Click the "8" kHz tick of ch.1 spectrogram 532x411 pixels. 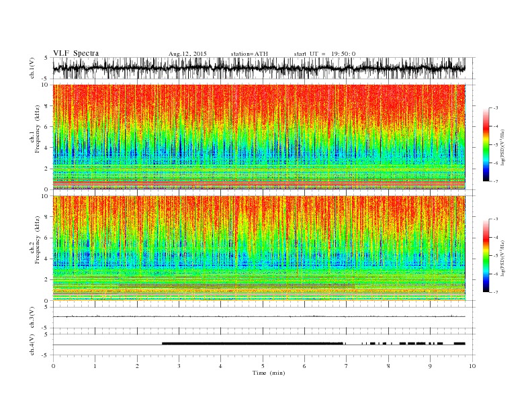[47, 106]
